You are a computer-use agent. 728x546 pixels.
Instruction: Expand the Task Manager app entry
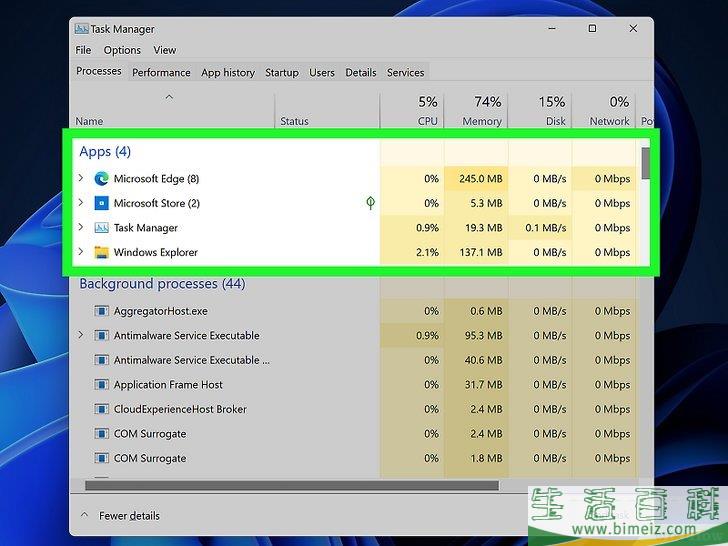point(81,227)
